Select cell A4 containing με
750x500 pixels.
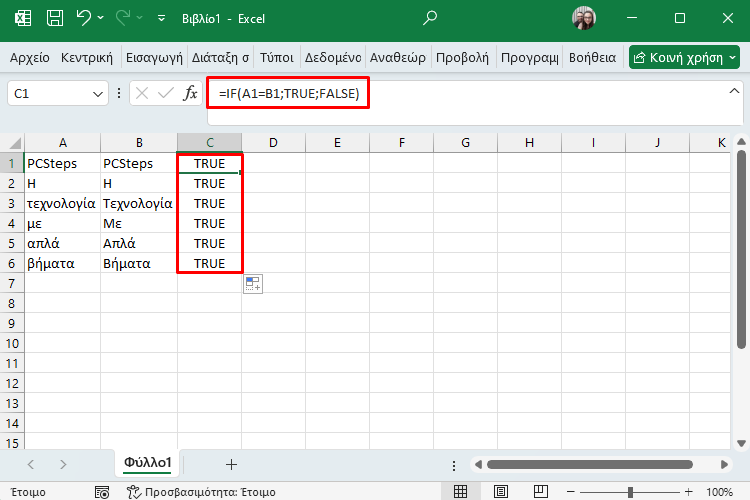63,223
